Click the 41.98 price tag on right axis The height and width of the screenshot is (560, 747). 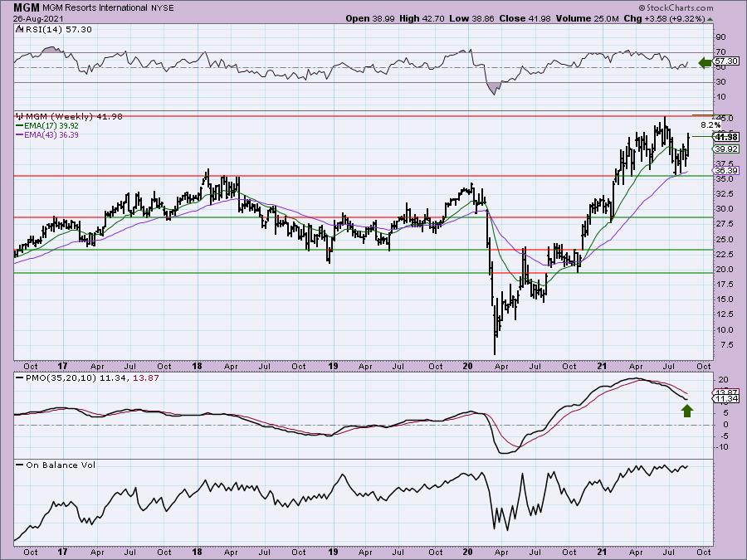(x=726, y=137)
